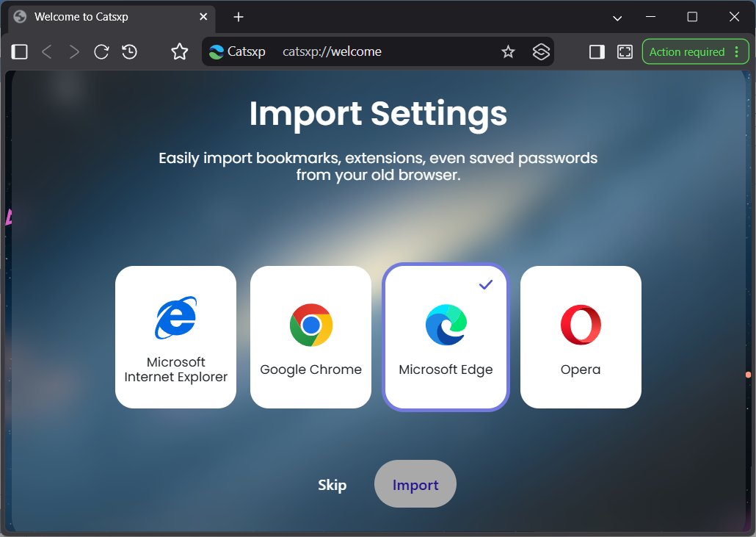Click the bookmarks star toolbar icon
Screen dimensions: 756x537
pos(179,51)
